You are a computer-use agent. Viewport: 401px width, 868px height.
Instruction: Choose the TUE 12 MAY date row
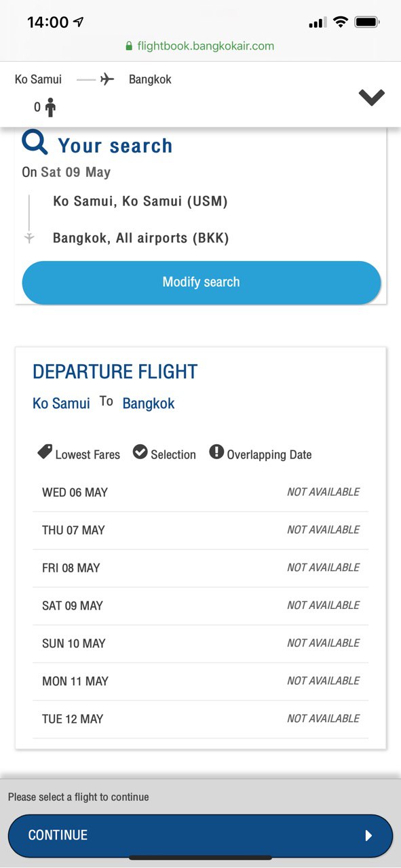[200, 719]
